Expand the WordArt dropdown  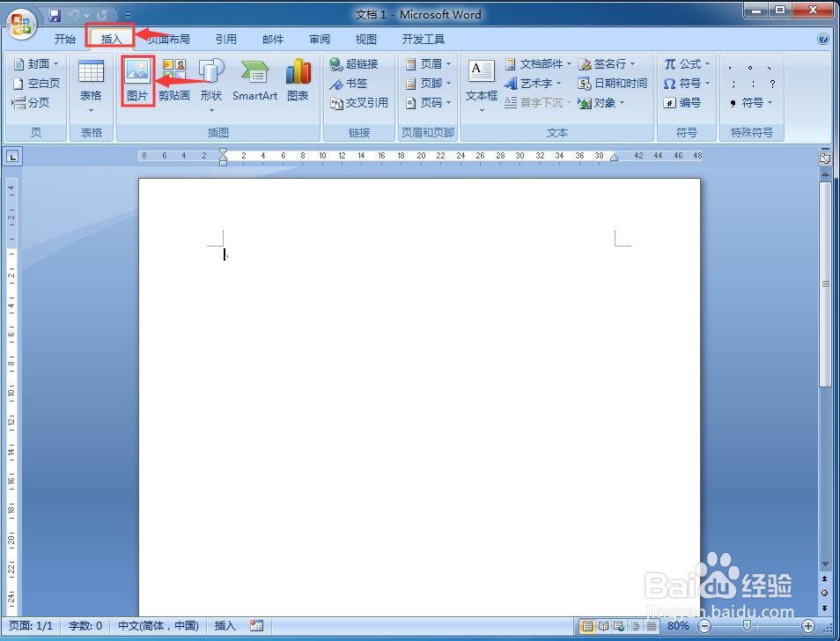[x=558, y=84]
